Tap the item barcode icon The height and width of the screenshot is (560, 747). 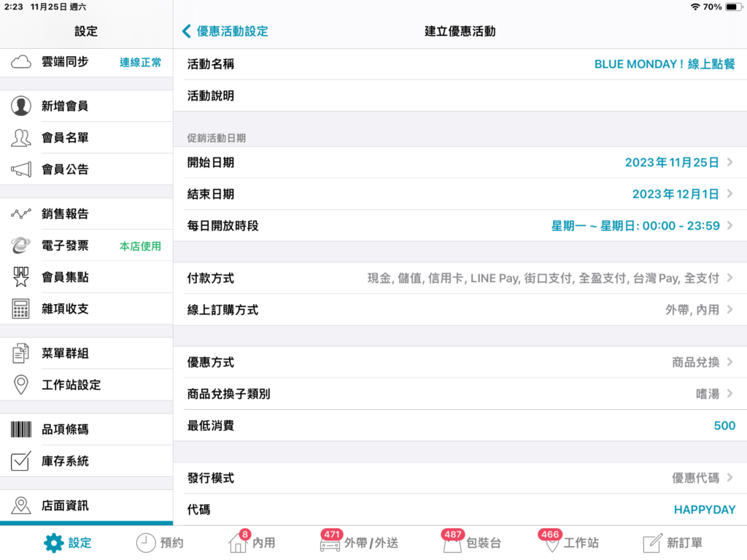[21, 429]
